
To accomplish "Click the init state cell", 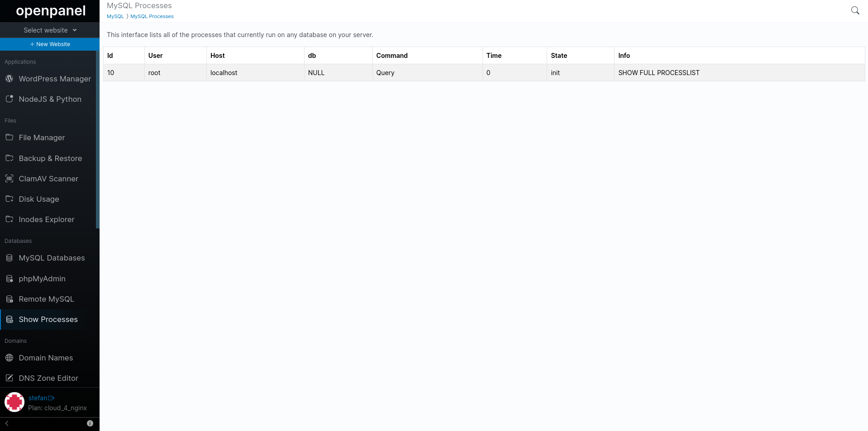I will [x=580, y=73].
